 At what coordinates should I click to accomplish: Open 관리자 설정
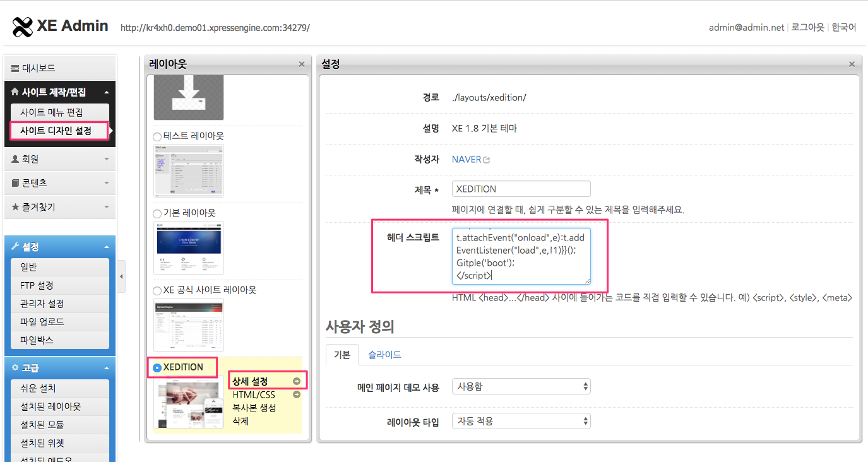(60, 304)
